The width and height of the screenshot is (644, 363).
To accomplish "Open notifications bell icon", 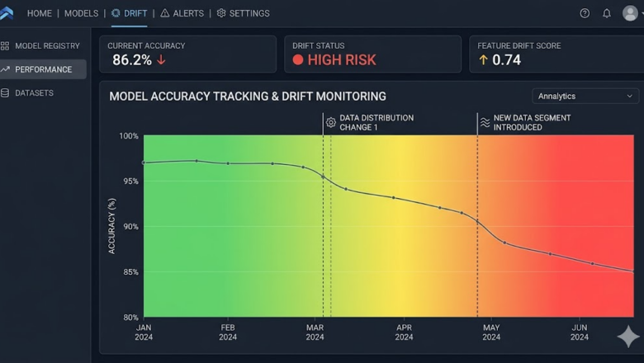I will pos(607,13).
